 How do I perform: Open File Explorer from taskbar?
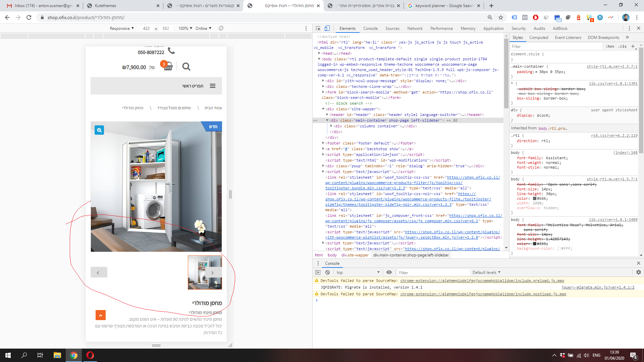point(57,355)
